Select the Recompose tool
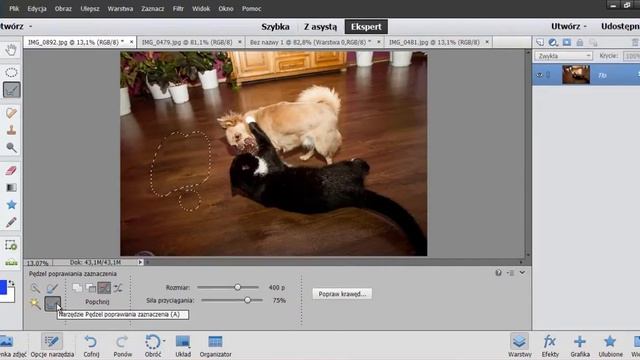Viewport: 640px width, 360px height. (x=11, y=245)
